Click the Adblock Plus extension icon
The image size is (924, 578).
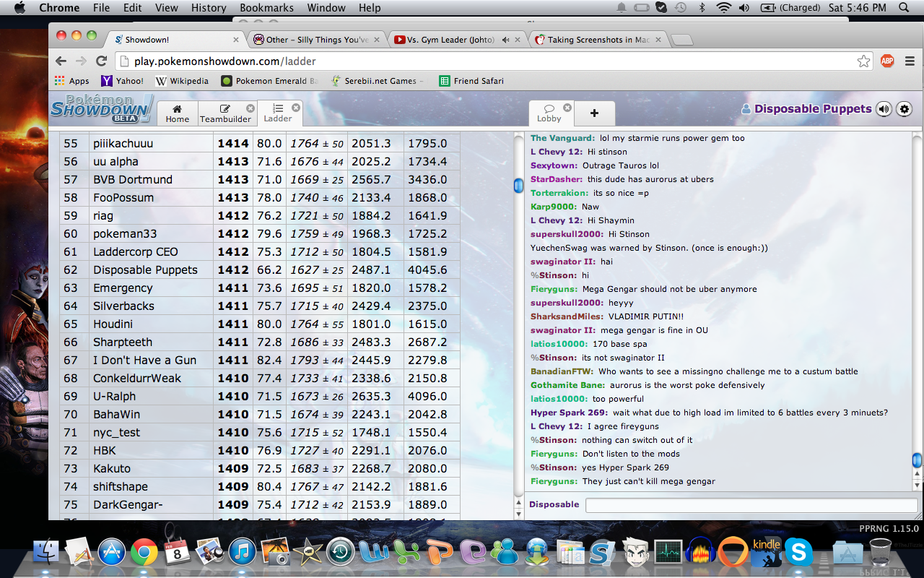click(x=887, y=61)
